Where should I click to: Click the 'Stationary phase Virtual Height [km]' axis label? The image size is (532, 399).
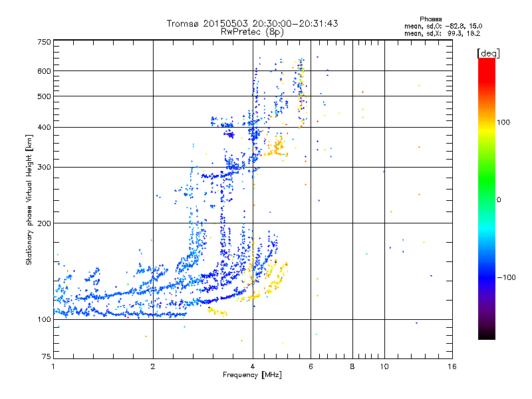coord(29,199)
